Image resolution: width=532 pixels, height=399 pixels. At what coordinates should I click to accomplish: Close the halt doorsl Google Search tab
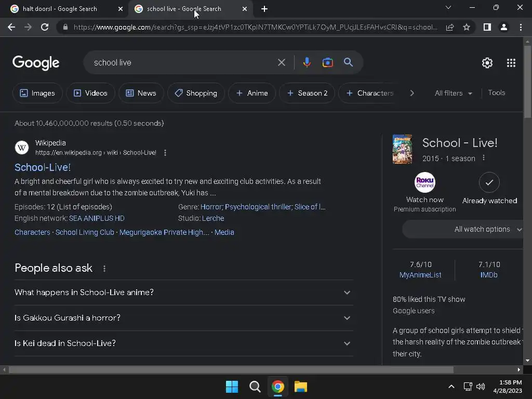tap(120, 9)
